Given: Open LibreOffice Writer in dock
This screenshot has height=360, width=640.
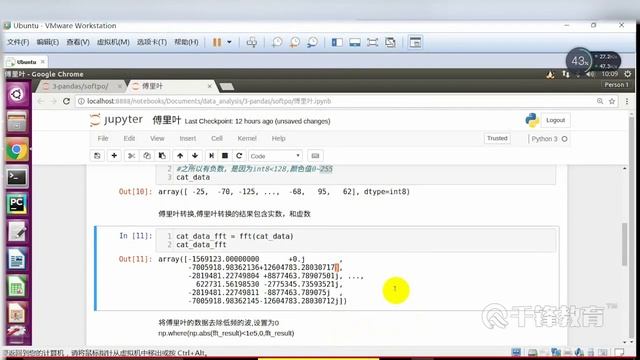Looking at the screenshot, I should pyautogui.click(x=17, y=259).
